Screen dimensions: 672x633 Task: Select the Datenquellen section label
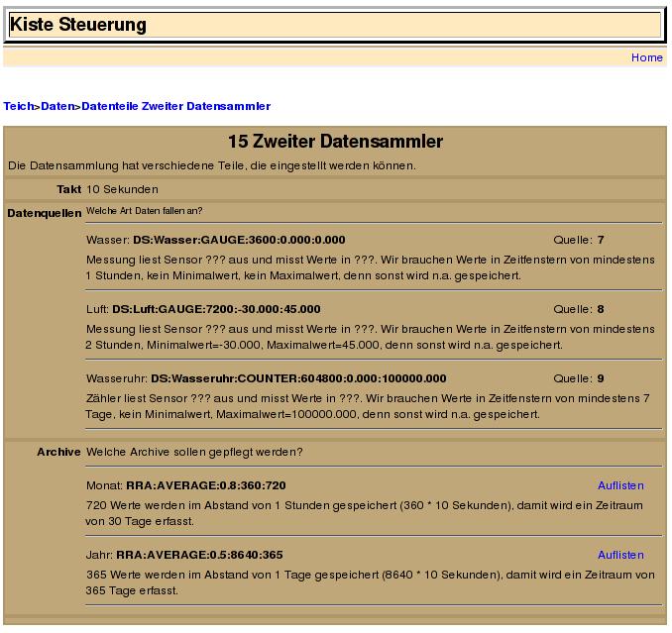(44, 213)
